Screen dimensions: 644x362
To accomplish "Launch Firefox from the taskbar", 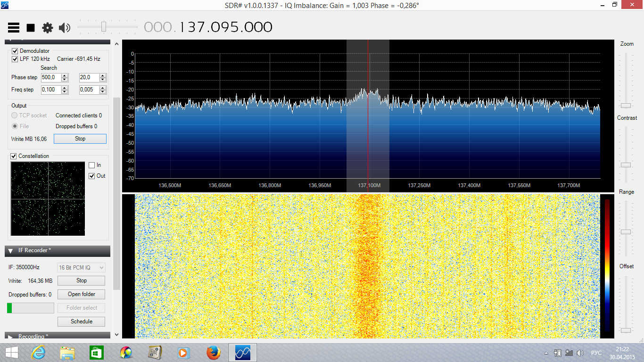I will (x=213, y=353).
